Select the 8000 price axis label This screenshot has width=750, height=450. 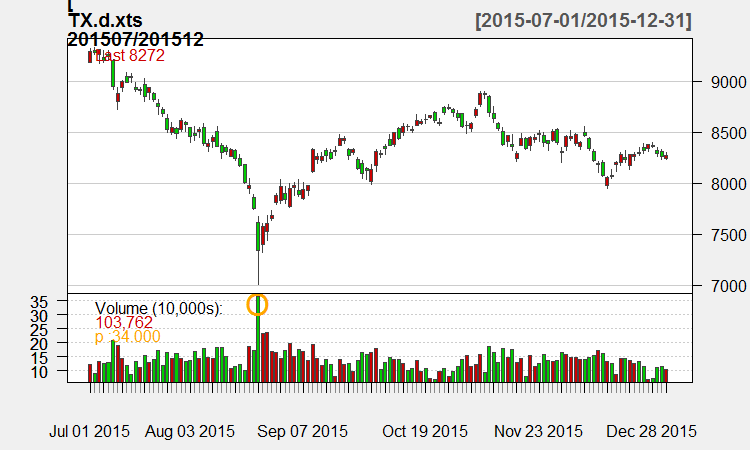718,184
